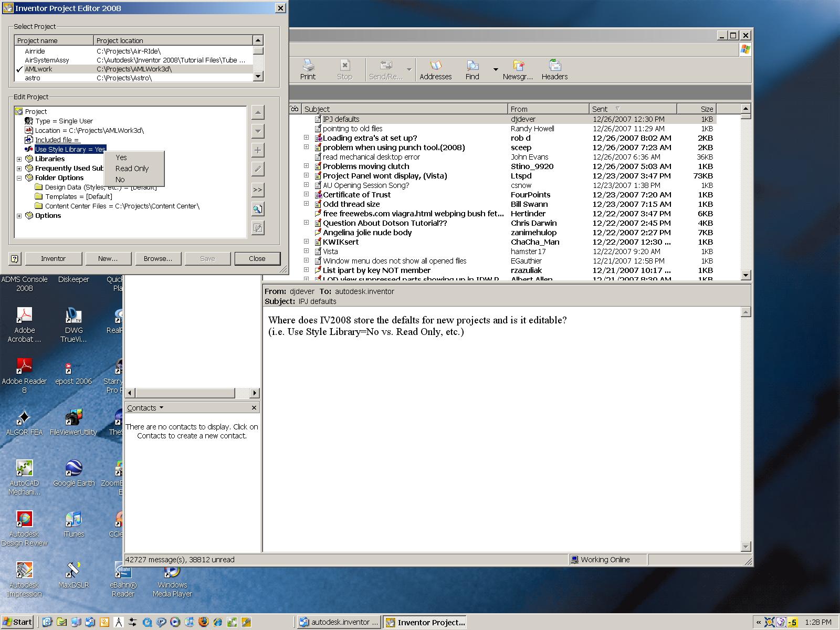Expand the Options tree node
The width and height of the screenshot is (840, 630).
[x=19, y=216]
